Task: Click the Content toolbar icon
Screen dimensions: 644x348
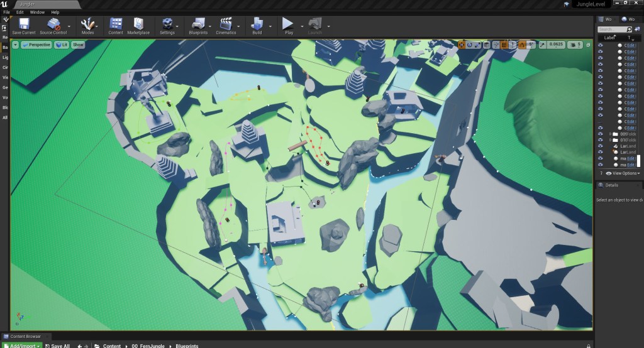Action: [116, 26]
